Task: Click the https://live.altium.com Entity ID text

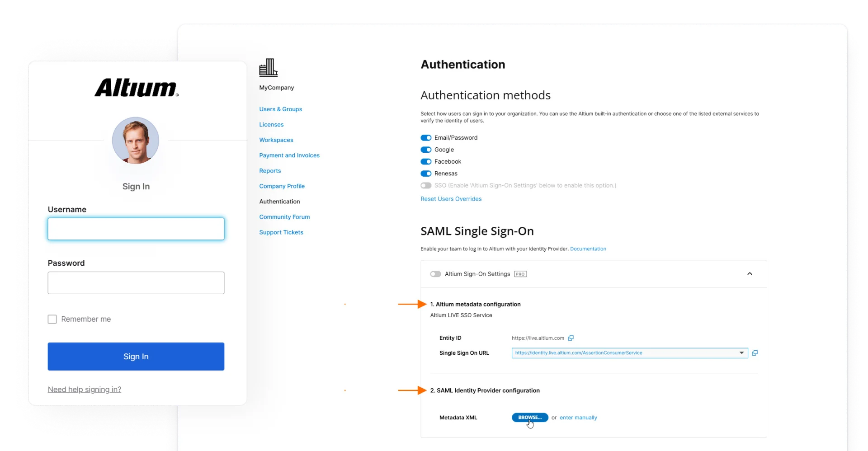Action: [x=538, y=338]
